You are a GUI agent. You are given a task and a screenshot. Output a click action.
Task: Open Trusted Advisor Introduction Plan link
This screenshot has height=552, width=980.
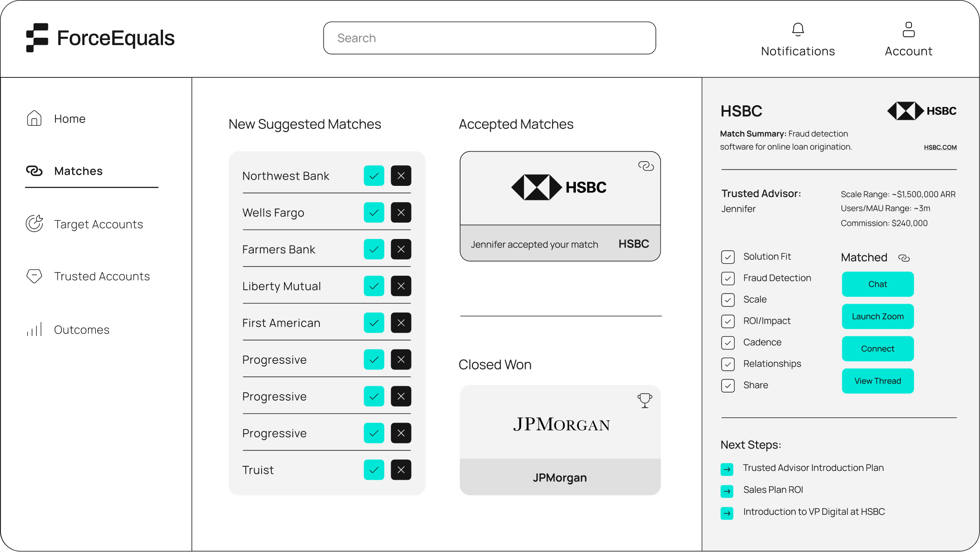tap(813, 468)
